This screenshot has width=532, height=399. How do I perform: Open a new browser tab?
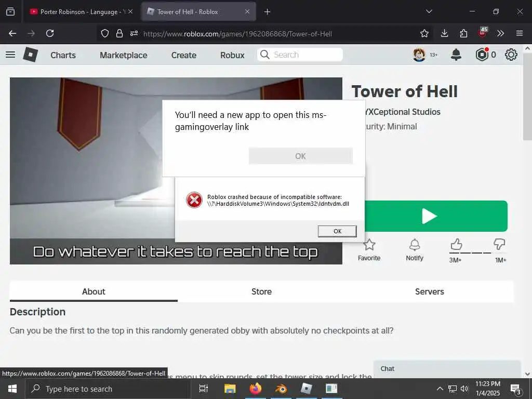click(268, 12)
